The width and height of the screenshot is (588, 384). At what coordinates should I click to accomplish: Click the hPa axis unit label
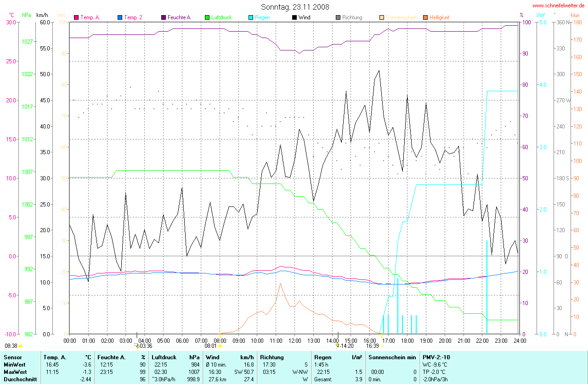click(x=27, y=15)
